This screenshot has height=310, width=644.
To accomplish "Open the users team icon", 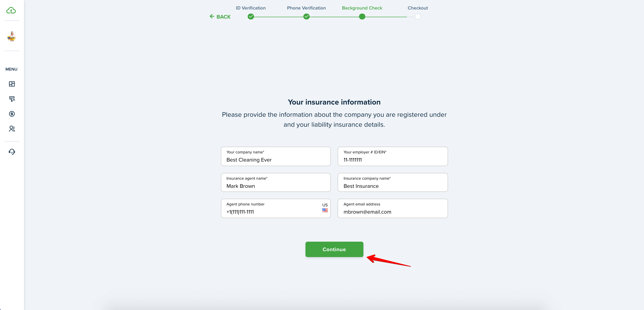I will click(12, 129).
